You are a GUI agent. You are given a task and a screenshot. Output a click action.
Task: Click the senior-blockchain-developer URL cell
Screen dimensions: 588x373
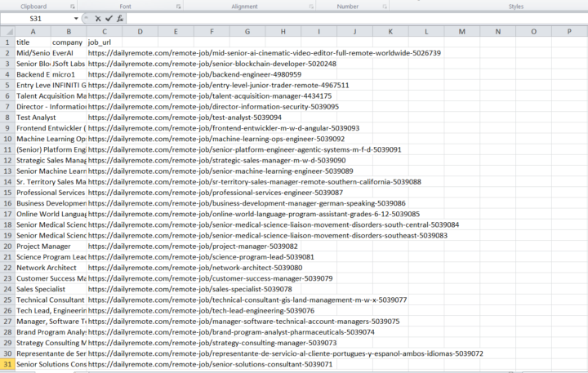click(x=212, y=64)
